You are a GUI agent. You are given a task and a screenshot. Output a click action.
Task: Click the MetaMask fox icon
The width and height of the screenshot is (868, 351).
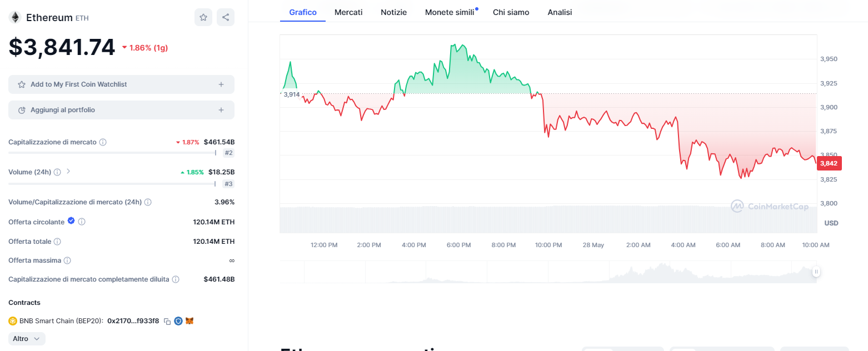[189, 321]
